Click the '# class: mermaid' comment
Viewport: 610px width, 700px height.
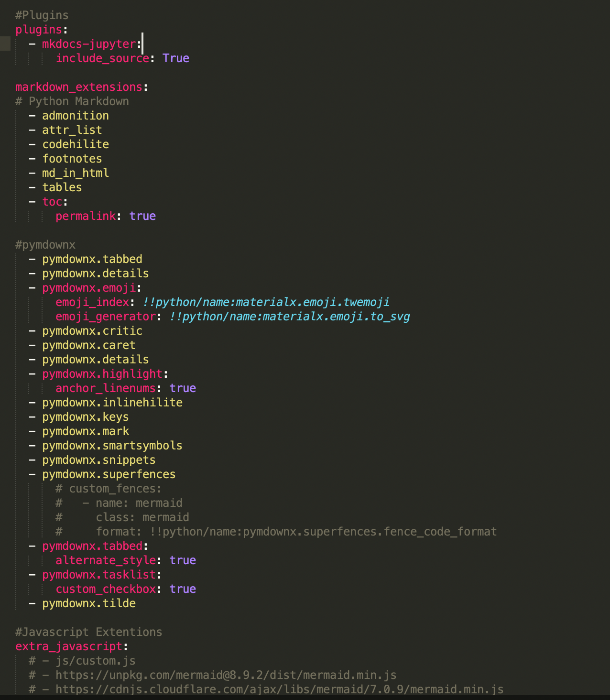coord(122,517)
